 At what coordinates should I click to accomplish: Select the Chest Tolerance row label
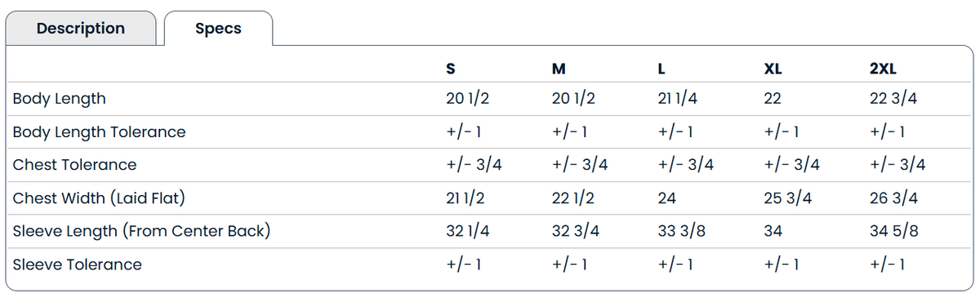tap(74, 165)
